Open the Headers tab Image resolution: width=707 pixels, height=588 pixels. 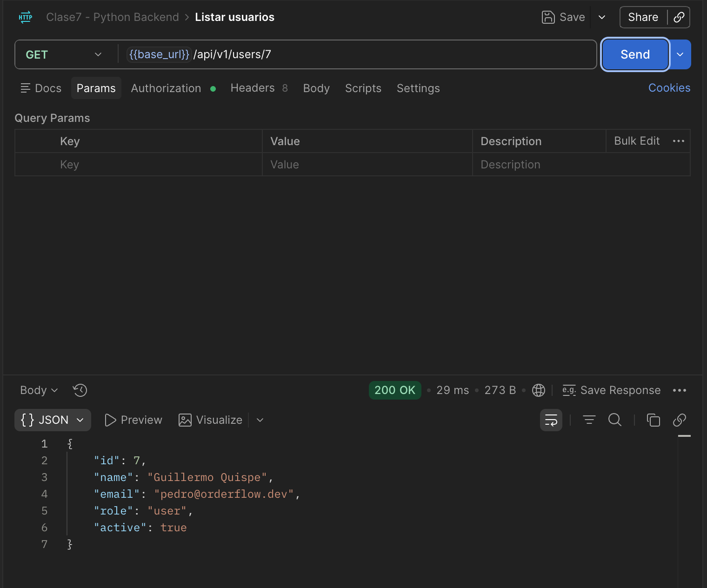point(259,88)
